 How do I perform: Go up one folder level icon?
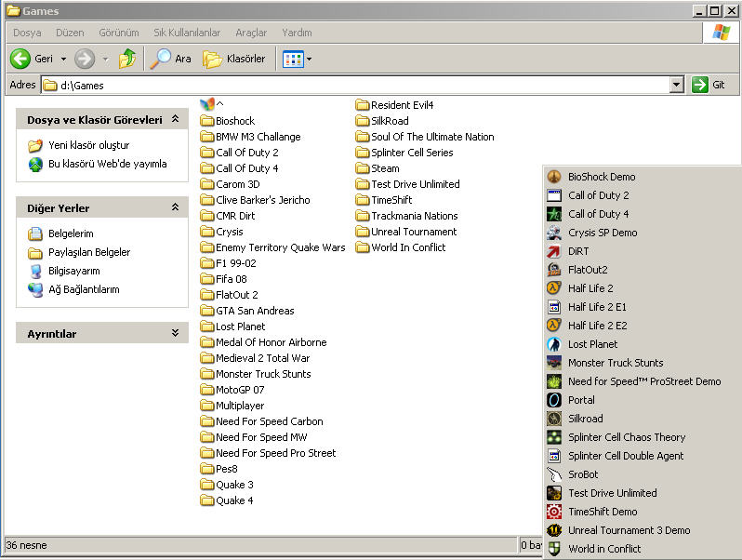pos(127,59)
